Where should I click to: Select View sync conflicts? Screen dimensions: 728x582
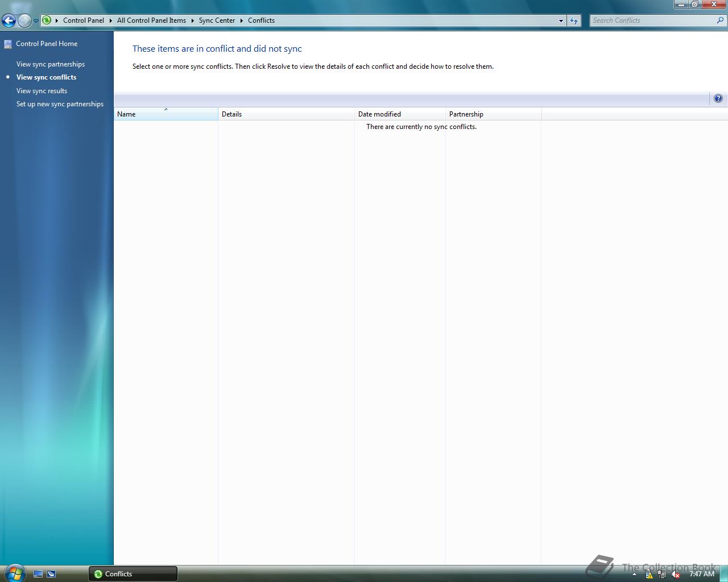click(46, 77)
